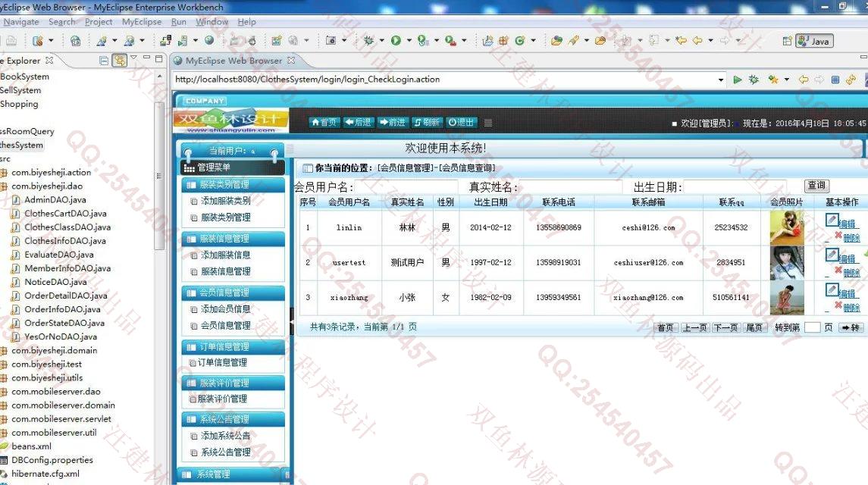The image size is (868, 485).
Task: Click the add bookmark star icon
Action: (773, 80)
